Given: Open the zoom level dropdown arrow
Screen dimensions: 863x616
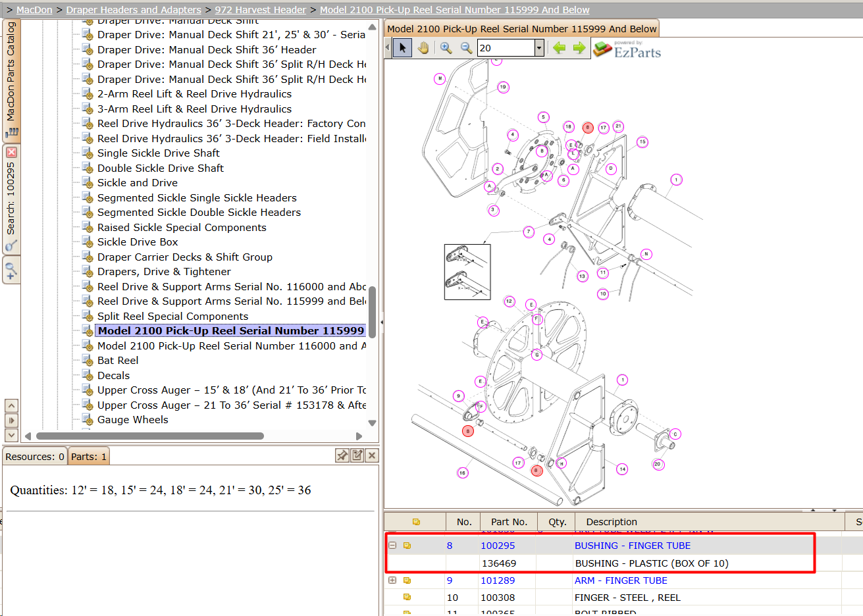Looking at the screenshot, I should (539, 48).
